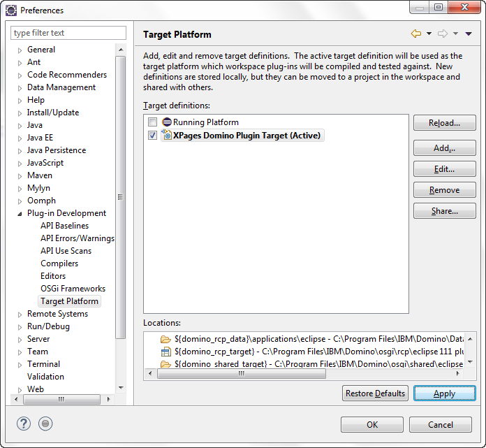Click the tree horizontal scrollbar thumb
Screen dimensions: 486x448
(61, 399)
